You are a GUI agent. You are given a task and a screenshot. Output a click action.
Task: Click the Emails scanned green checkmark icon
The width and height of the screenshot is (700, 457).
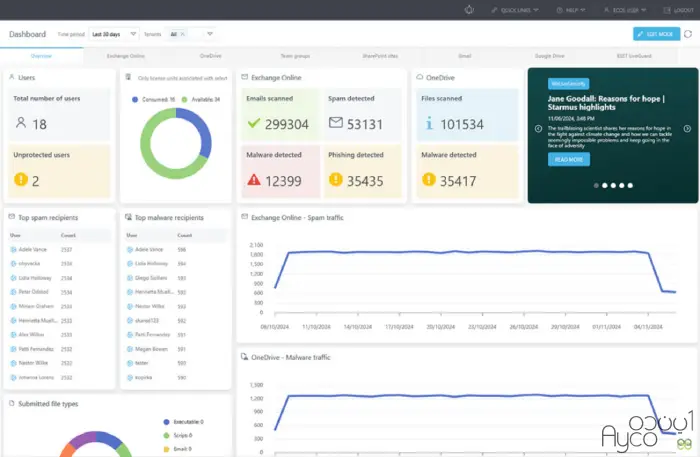(254, 124)
